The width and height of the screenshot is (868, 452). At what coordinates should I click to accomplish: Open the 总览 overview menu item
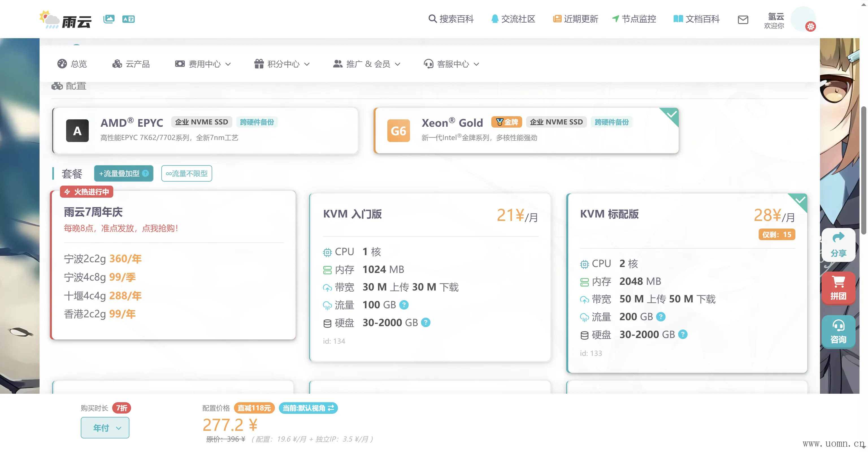coord(72,64)
